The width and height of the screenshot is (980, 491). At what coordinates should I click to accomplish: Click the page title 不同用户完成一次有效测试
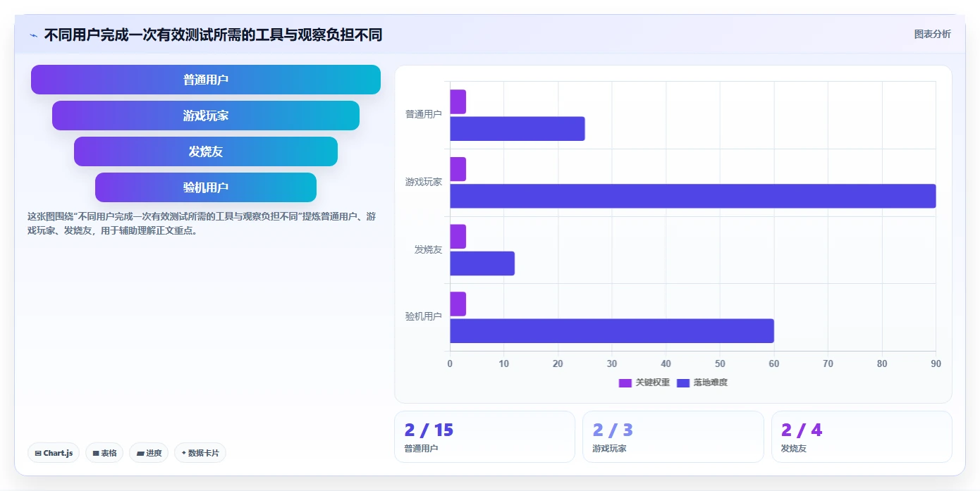[x=213, y=35]
